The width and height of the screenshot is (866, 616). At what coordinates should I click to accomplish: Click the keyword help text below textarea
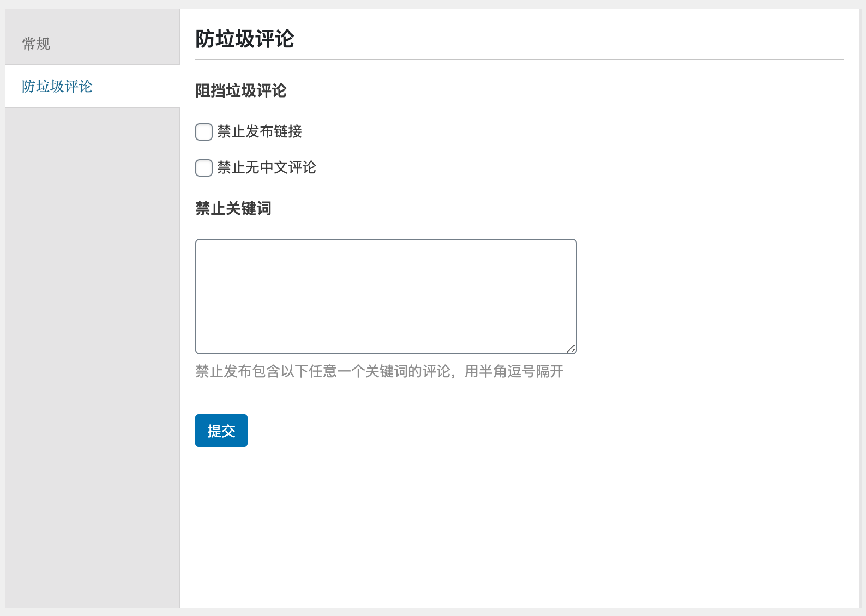coord(380,371)
